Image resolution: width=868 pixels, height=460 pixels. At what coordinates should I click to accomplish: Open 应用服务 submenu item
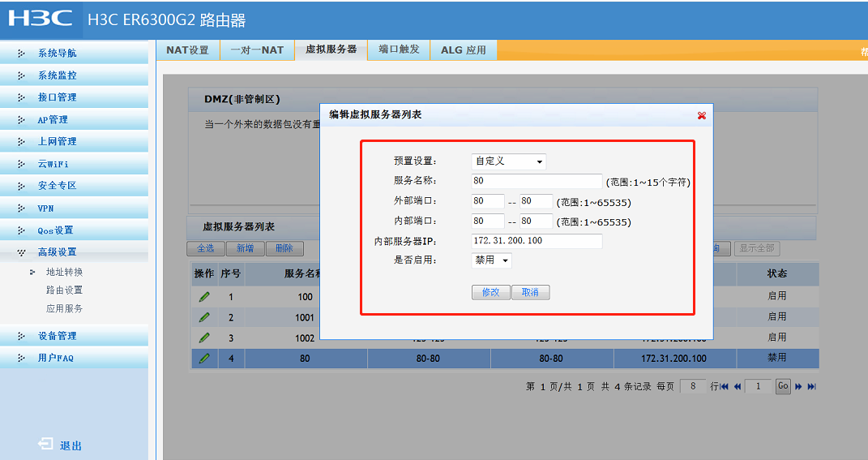pos(64,309)
